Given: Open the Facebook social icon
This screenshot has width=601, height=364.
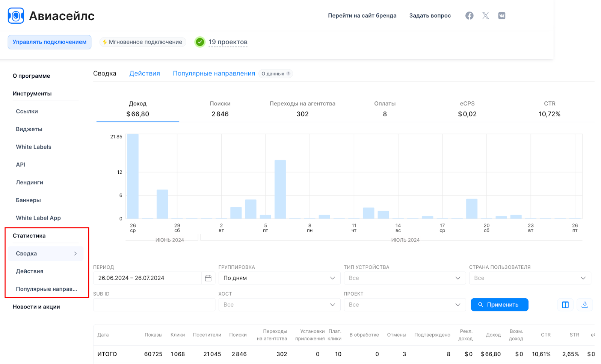Looking at the screenshot, I should point(469,15).
